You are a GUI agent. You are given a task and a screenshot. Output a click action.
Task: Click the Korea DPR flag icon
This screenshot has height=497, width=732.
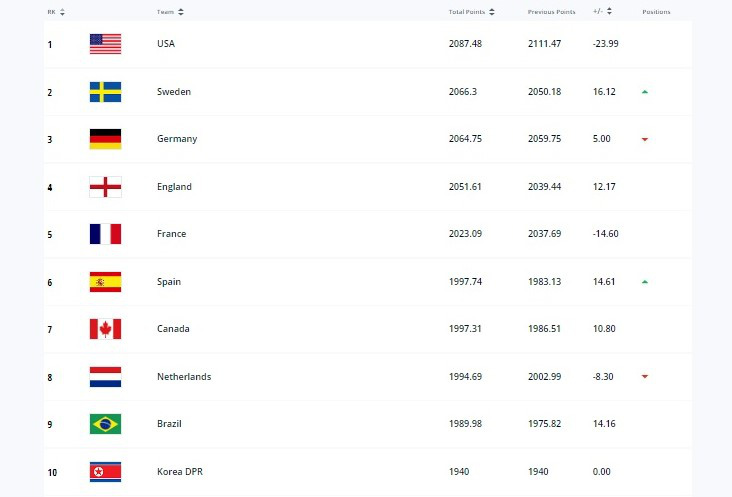(x=105, y=471)
